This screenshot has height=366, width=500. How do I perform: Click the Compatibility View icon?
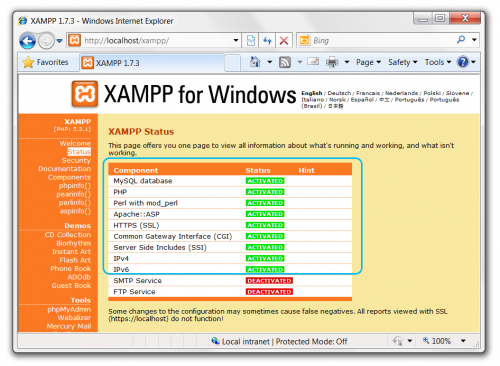point(251,41)
